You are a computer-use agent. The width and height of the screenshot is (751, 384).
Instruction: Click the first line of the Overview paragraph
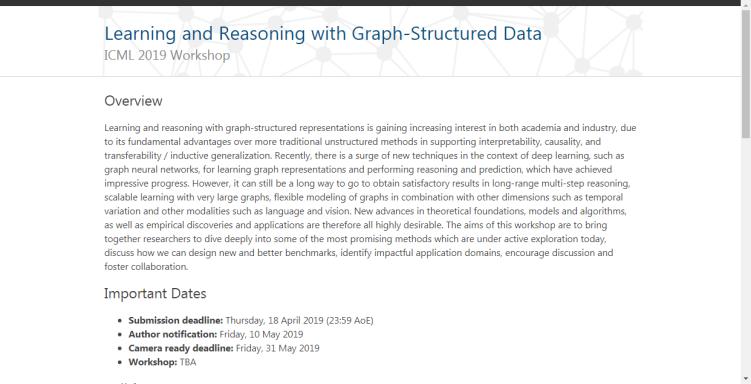tap(370, 128)
